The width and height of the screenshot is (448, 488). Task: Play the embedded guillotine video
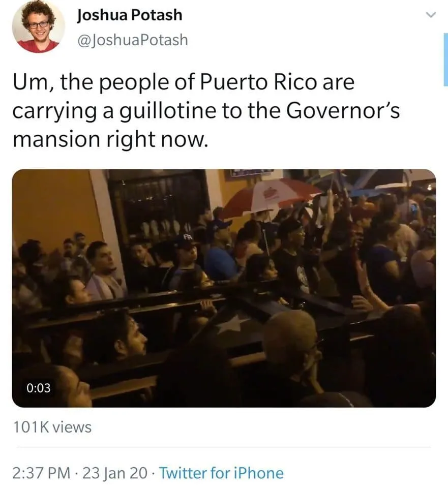224,288
